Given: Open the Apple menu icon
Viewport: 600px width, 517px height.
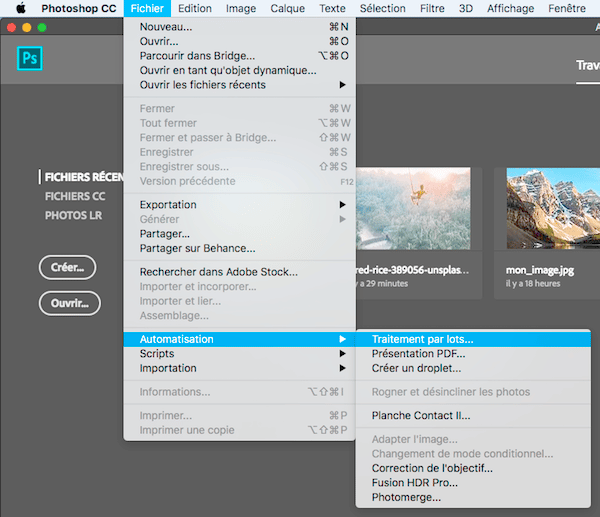Looking at the screenshot, I should coord(20,8).
